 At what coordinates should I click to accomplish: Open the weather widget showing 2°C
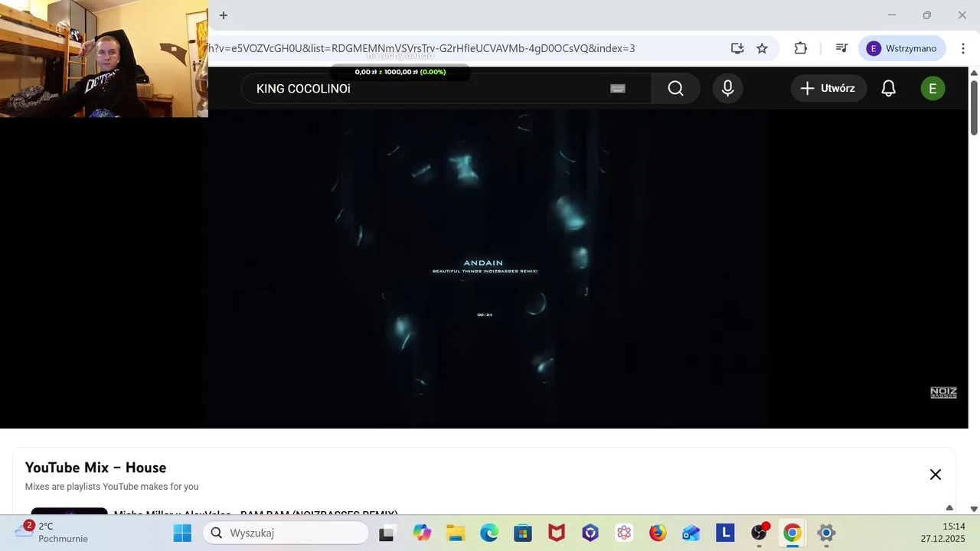point(52,532)
